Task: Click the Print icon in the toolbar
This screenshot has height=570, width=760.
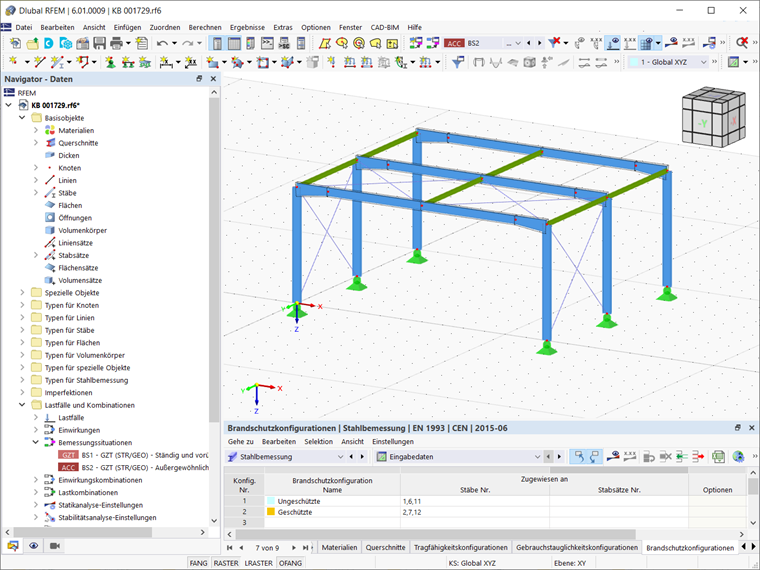Action: tap(116, 43)
